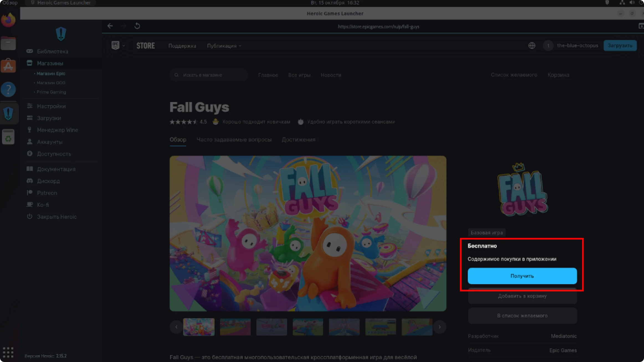Open Discord link in sidebar
Screen dimensions: 644x362
point(48,181)
